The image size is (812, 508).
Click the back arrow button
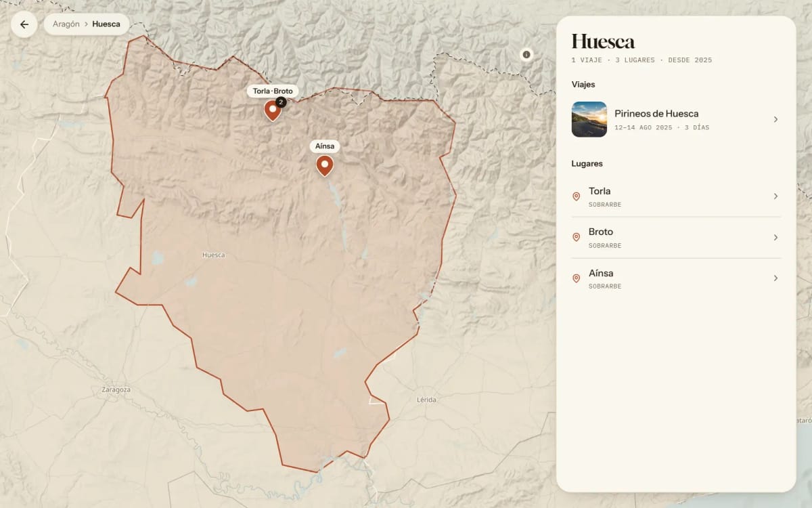click(x=24, y=24)
